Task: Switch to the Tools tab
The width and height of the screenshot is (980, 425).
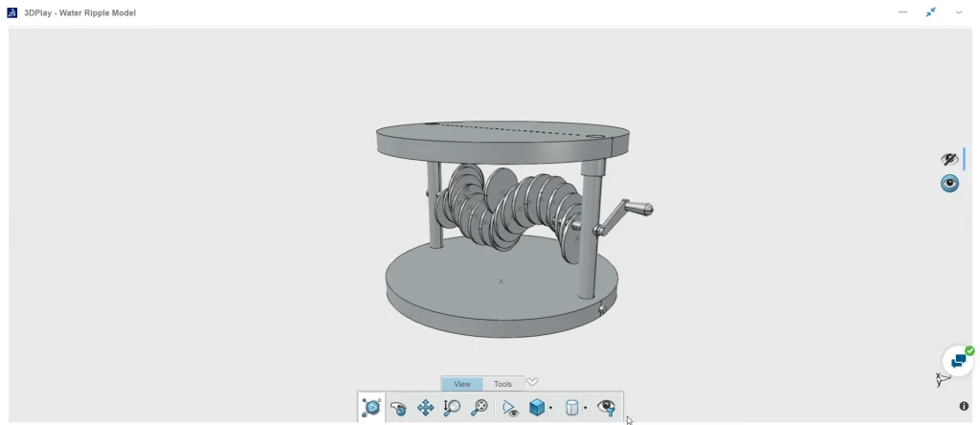Action: [502, 384]
